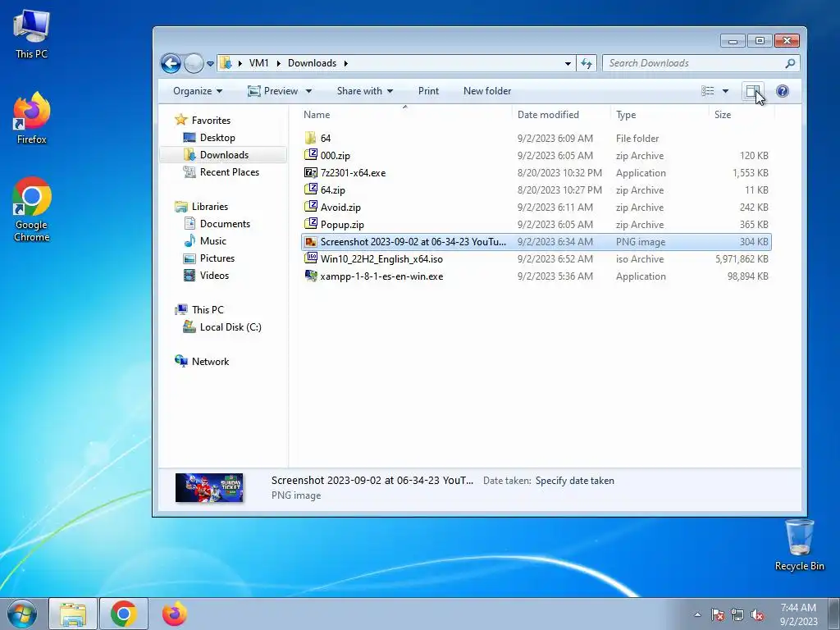The width and height of the screenshot is (840, 630).
Task: Open the Recycle Bin on desktop
Action: [799, 546]
